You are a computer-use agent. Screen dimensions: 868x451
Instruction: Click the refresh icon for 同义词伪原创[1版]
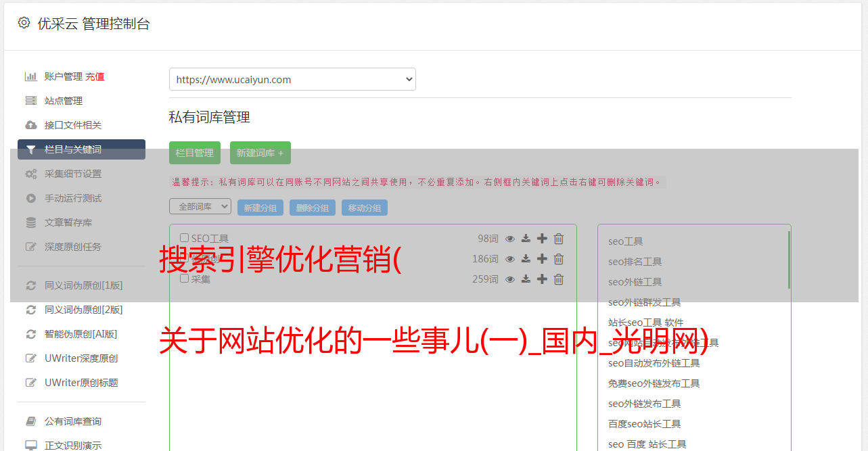(x=31, y=285)
